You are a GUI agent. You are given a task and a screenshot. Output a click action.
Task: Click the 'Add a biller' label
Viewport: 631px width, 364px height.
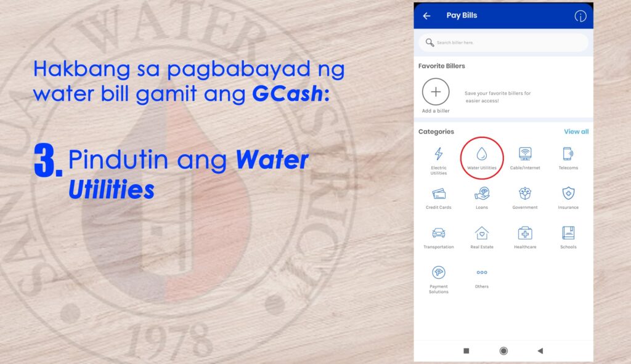pyautogui.click(x=436, y=111)
